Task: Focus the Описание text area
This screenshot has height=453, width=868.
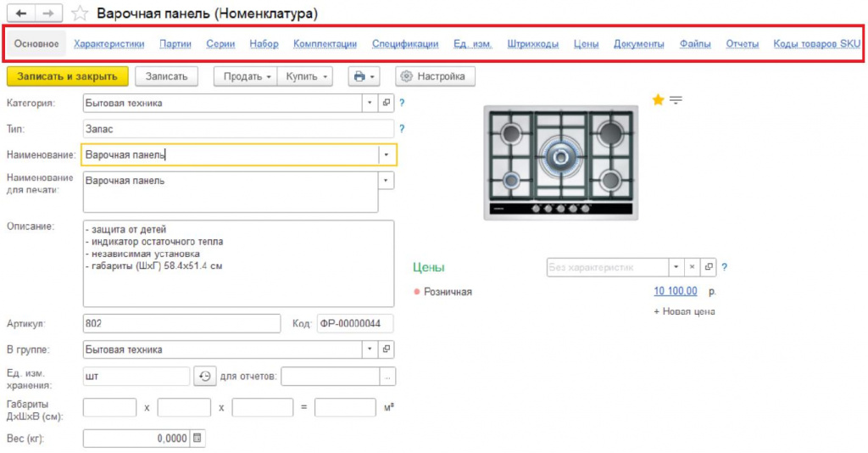Action: click(x=238, y=264)
